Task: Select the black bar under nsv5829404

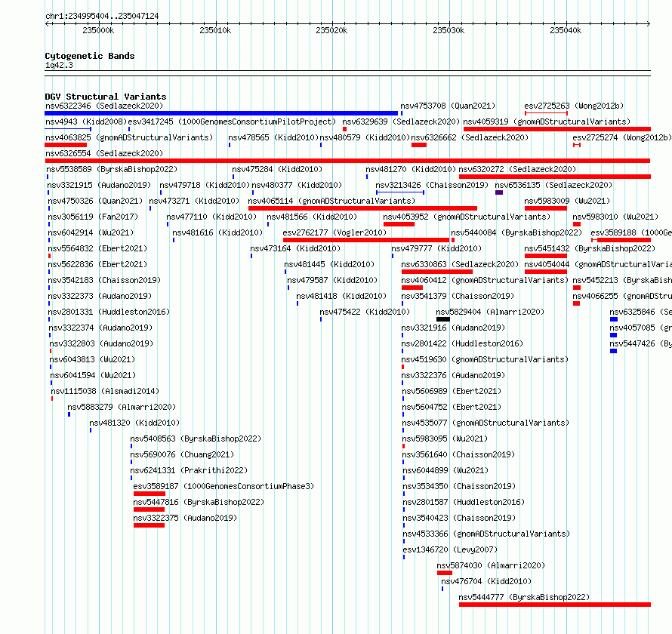Action: click(x=443, y=319)
